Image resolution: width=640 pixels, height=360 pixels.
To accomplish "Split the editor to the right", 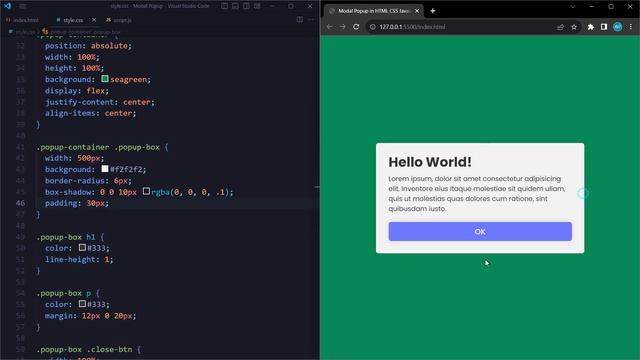I will point(300,20).
